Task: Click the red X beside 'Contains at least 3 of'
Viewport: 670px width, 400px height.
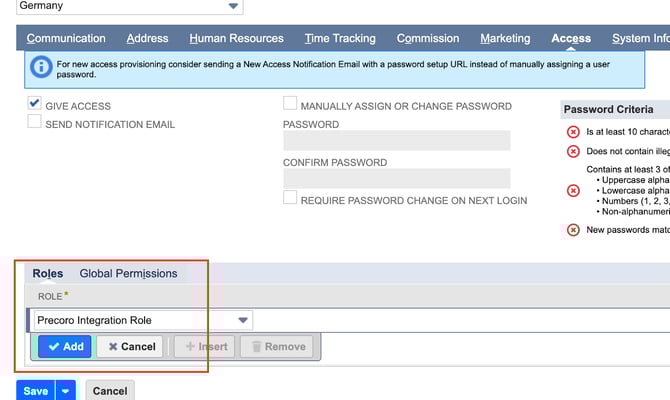Action: click(573, 190)
